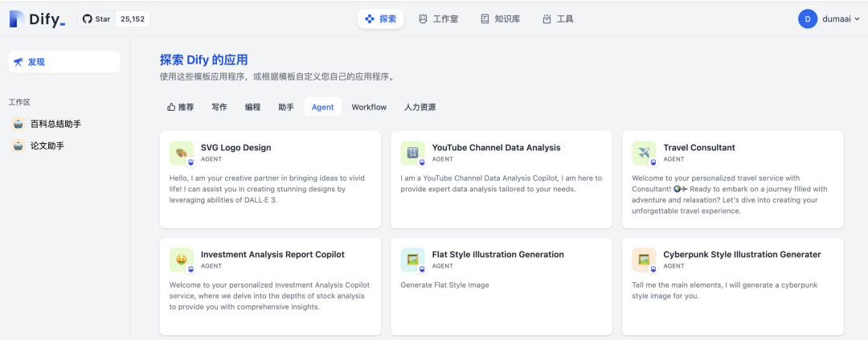The width and height of the screenshot is (868, 340).
Task: Click the Flat Style Illustration Generation icon
Action: 413,260
